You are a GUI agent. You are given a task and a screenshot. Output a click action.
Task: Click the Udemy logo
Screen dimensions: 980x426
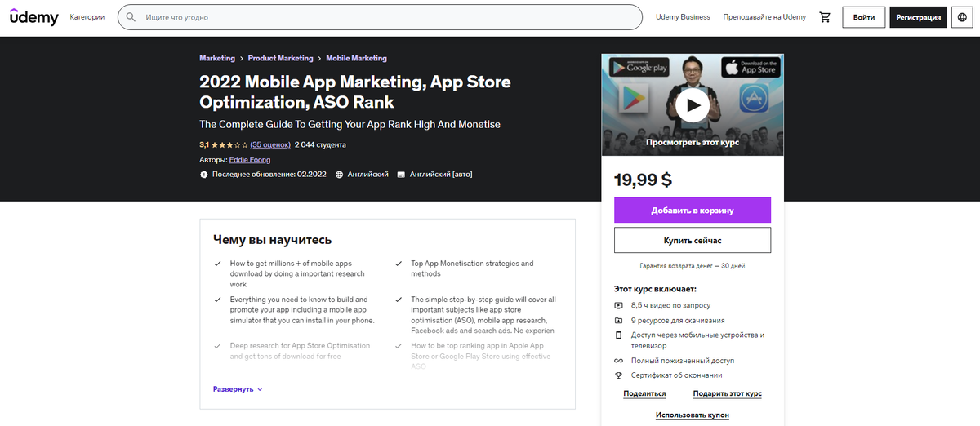click(x=34, y=16)
